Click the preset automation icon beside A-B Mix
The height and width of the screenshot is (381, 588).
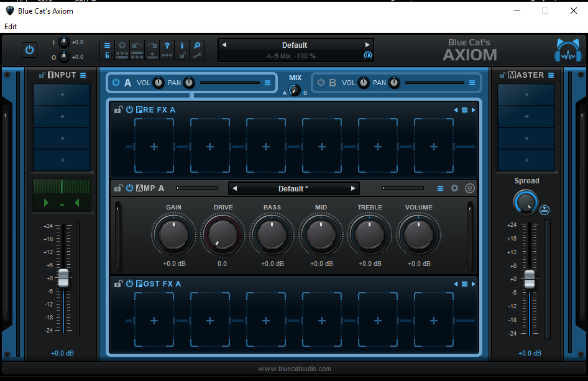point(368,55)
